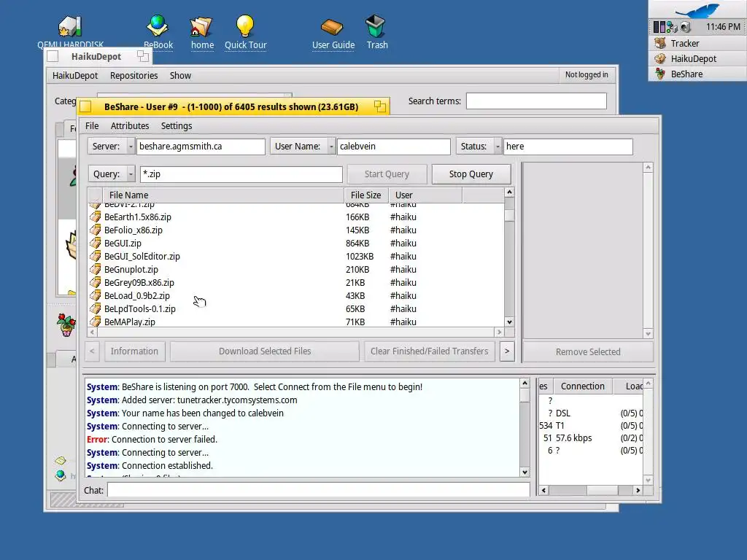The height and width of the screenshot is (560, 747).
Task: Click the Server address input field
Action: (201, 147)
